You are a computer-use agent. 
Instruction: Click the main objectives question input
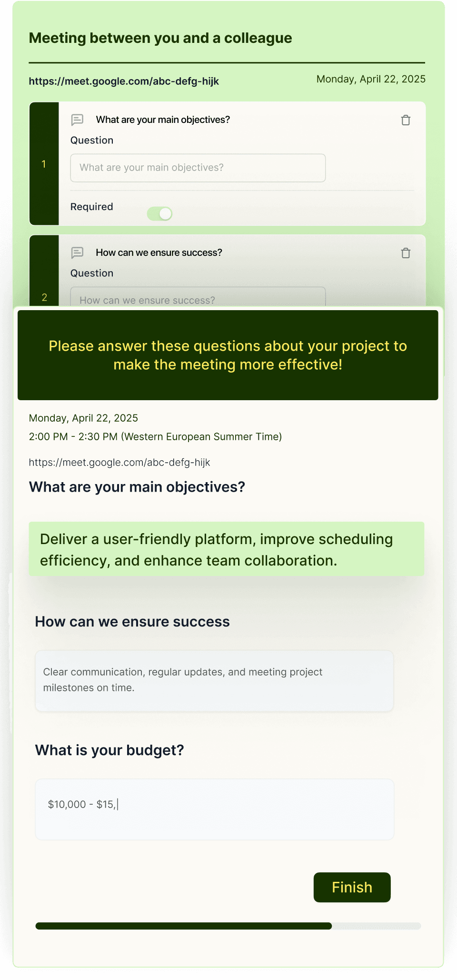coord(198,168)
